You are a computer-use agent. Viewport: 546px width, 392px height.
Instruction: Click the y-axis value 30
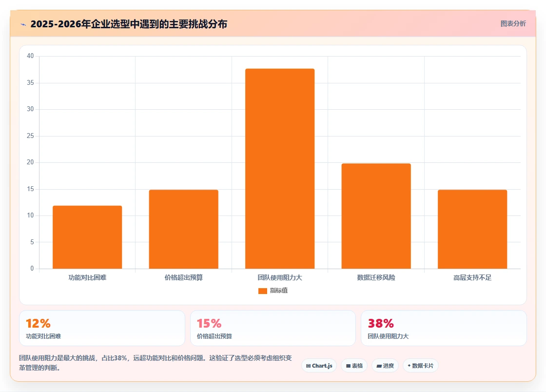30,109
